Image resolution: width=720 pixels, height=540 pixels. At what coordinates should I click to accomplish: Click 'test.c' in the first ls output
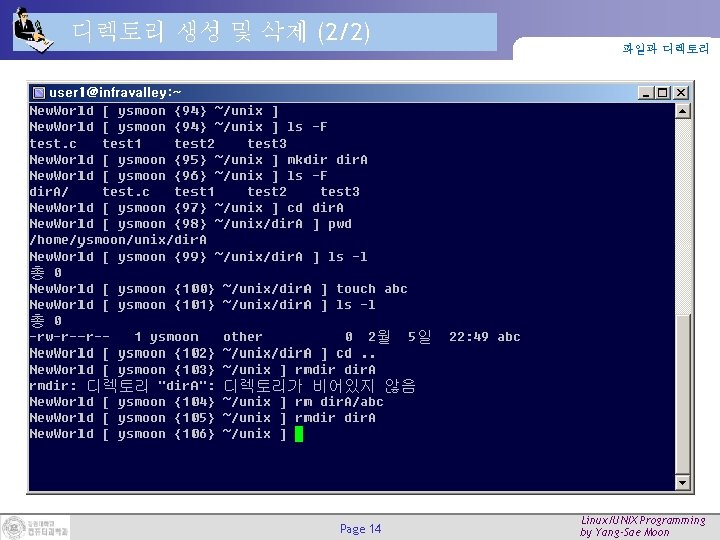[x=53, y=144]
